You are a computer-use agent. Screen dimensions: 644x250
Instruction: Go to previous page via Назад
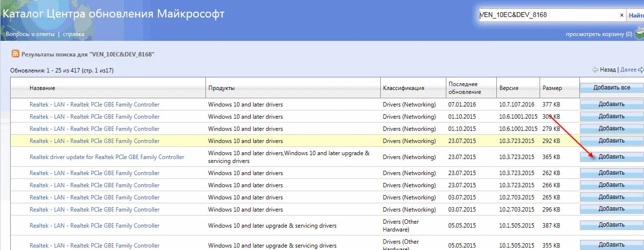[608, 70]
